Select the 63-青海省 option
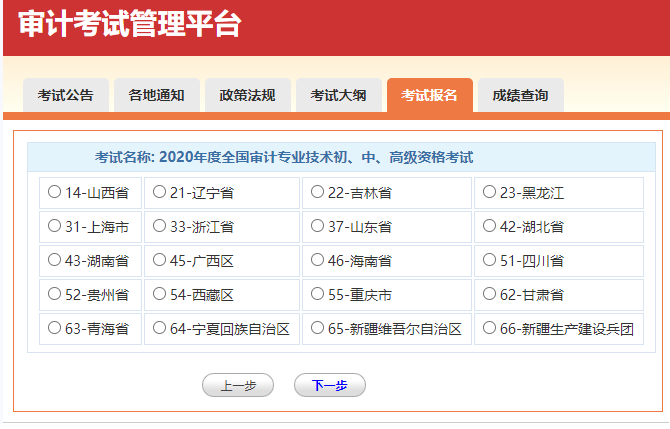 click(x=54, y=328)
